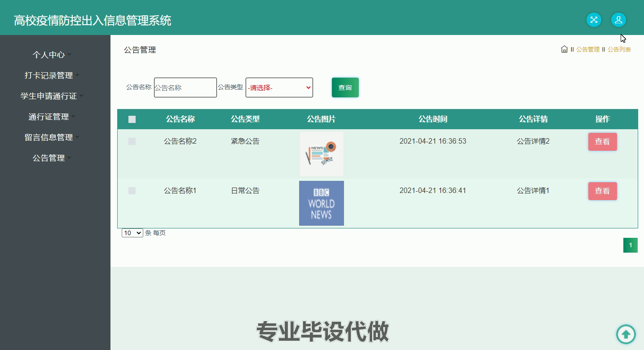Click 查看 for 公告名称2
Screen dimensions: 644x350
click(603, 142)
